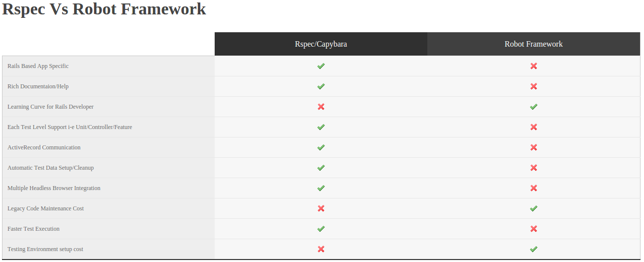Click Robot Framework green check for Testing Environment setup
Image resolution: width=644 pixels, height=262 pixels.
point(534,249)
